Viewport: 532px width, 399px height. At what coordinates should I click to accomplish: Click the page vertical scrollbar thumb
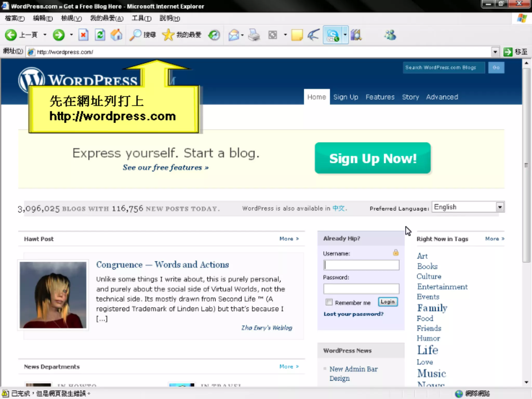526,165
